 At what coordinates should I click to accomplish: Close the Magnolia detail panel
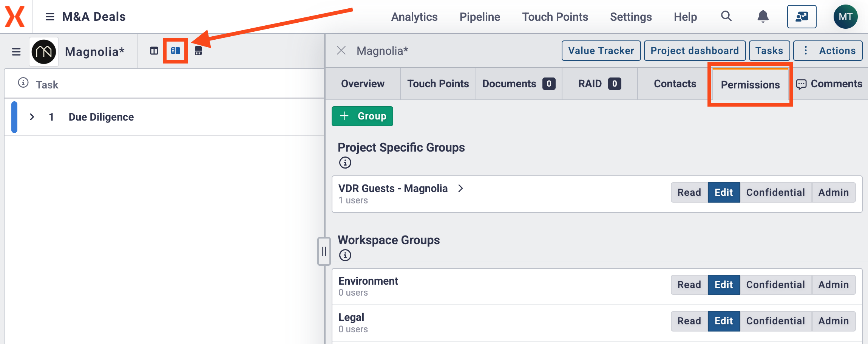[x=341, y=51]
